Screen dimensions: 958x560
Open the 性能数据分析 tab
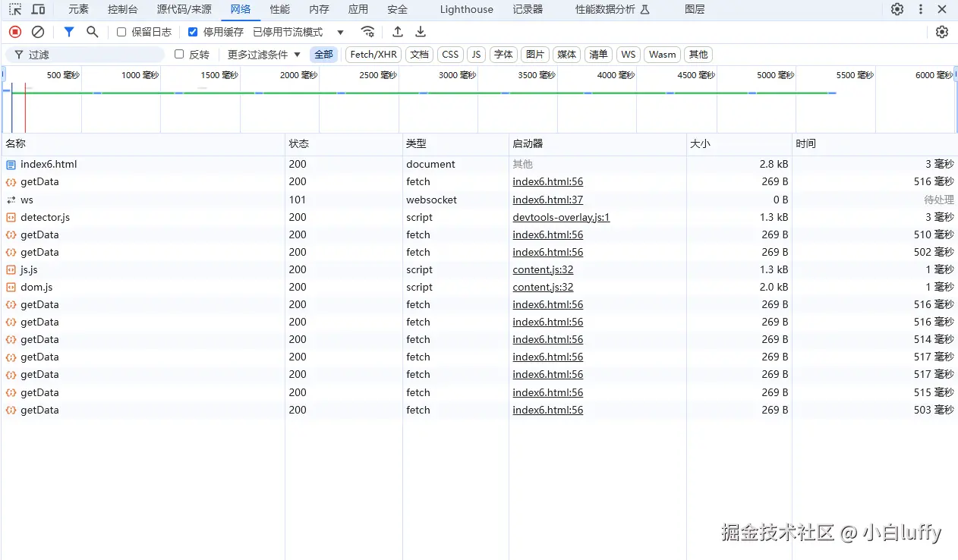pos(612,10)
